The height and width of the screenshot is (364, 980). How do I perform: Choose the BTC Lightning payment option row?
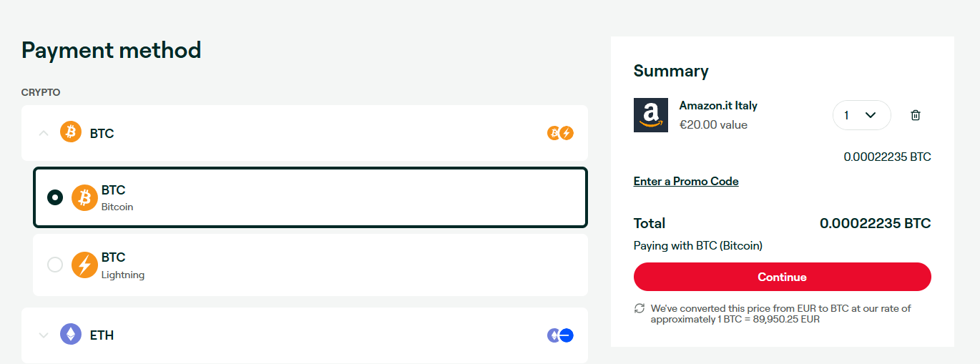click(310, 265)
